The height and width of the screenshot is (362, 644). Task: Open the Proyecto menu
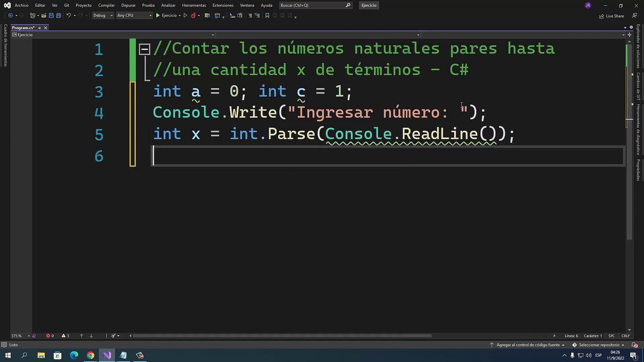click(84, 5)
